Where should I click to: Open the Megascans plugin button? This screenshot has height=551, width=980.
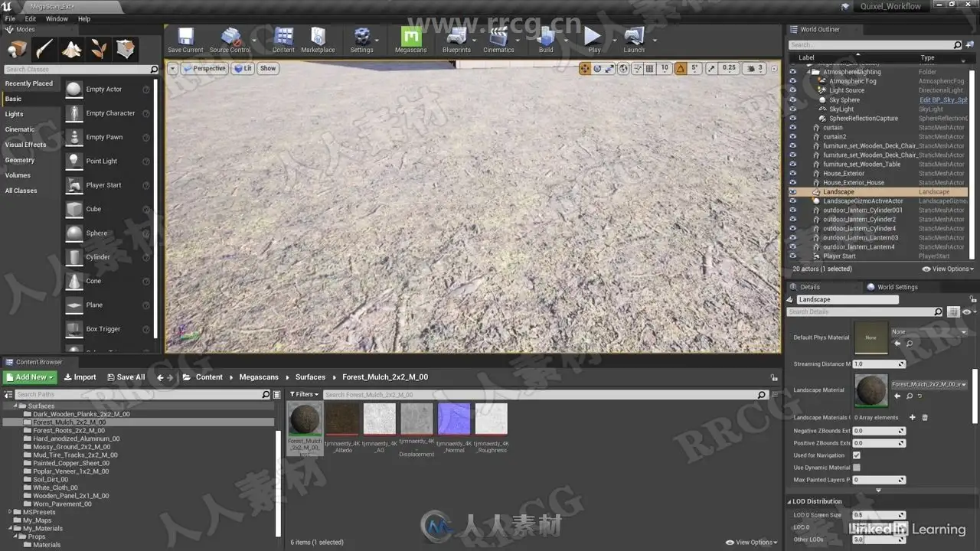point(411,40)
